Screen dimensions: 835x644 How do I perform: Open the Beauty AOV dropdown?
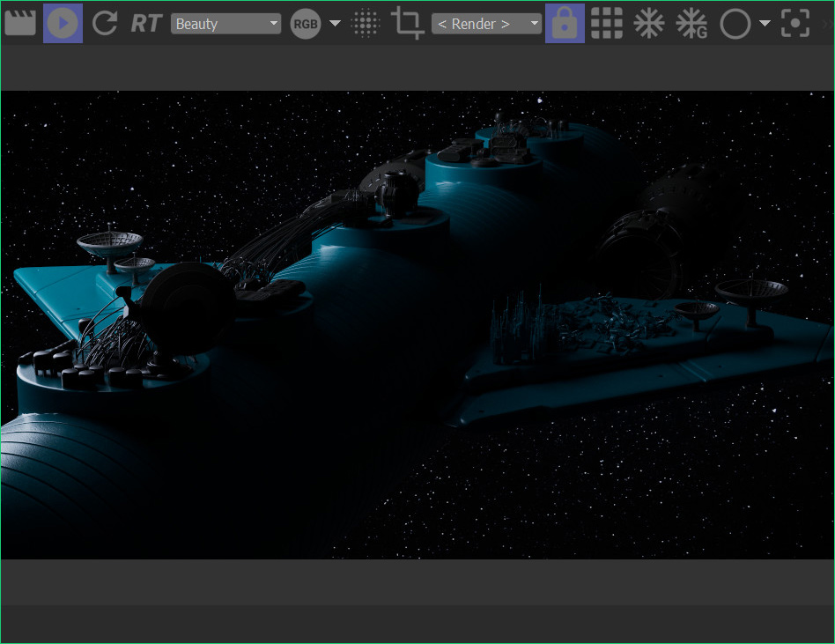tap(225, 24)
